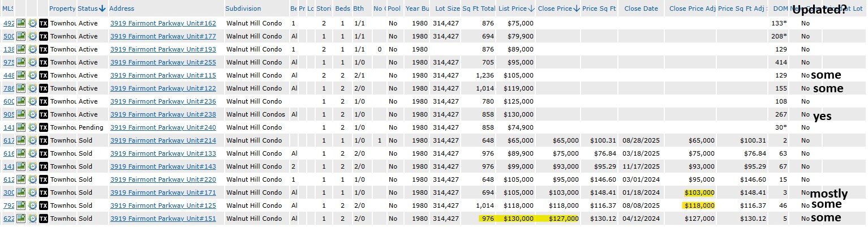Click TX badge on Unit#133 row
868x227 pixels.
coord(44,153)
